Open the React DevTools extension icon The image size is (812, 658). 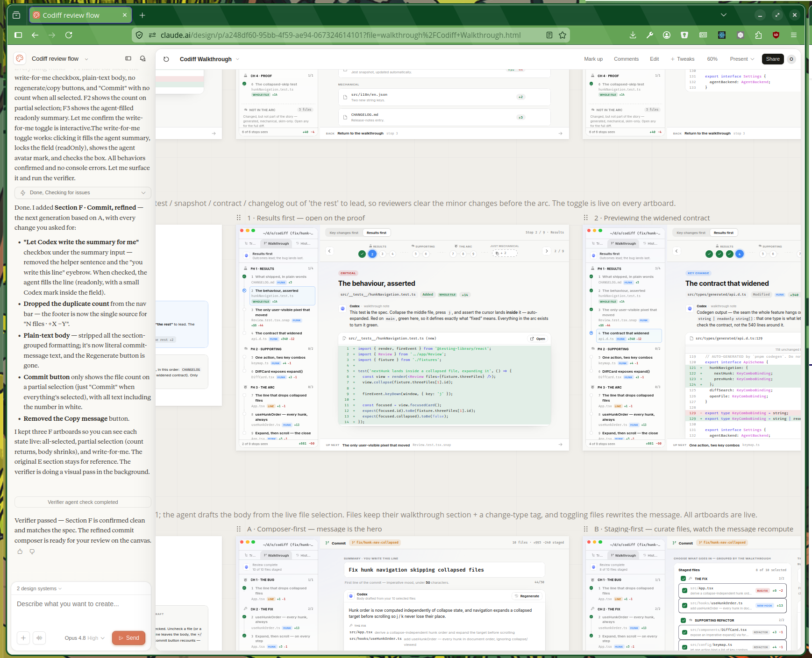[722, 35]
